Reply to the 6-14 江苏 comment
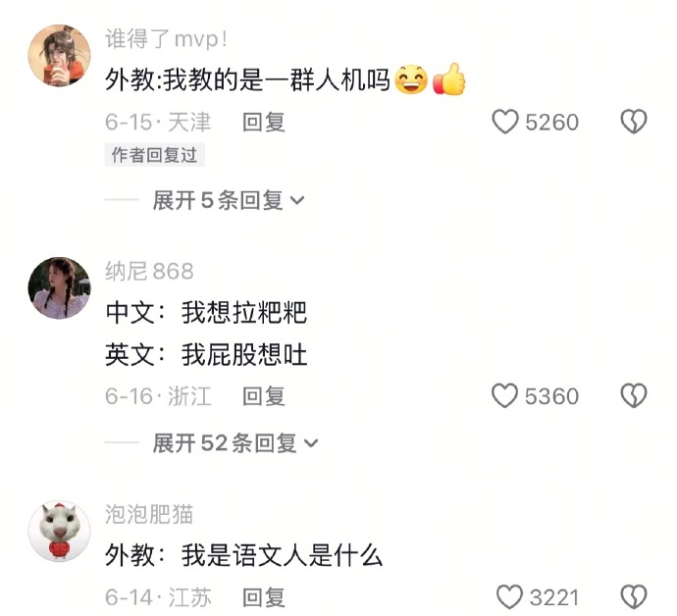This screenshot has width=677, height=616. tap(263, 597)
